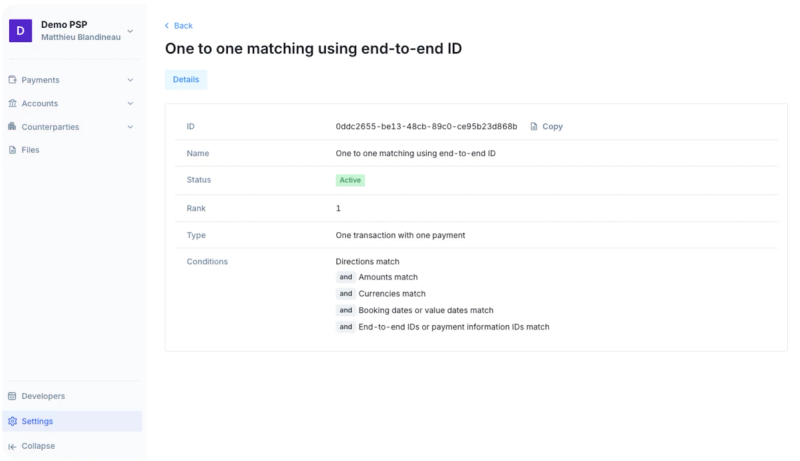The image size is (800, 461).
Task: Click the Active status badge
Action: 350,180
